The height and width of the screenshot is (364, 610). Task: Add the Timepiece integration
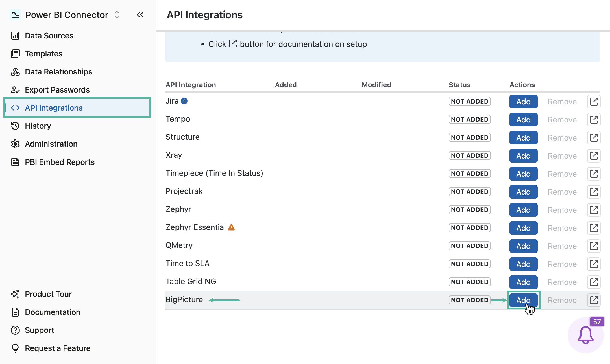coord(523,174)
